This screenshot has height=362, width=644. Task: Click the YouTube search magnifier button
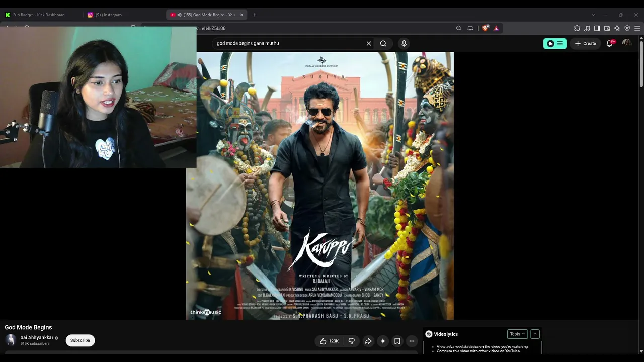pos(383,44)
